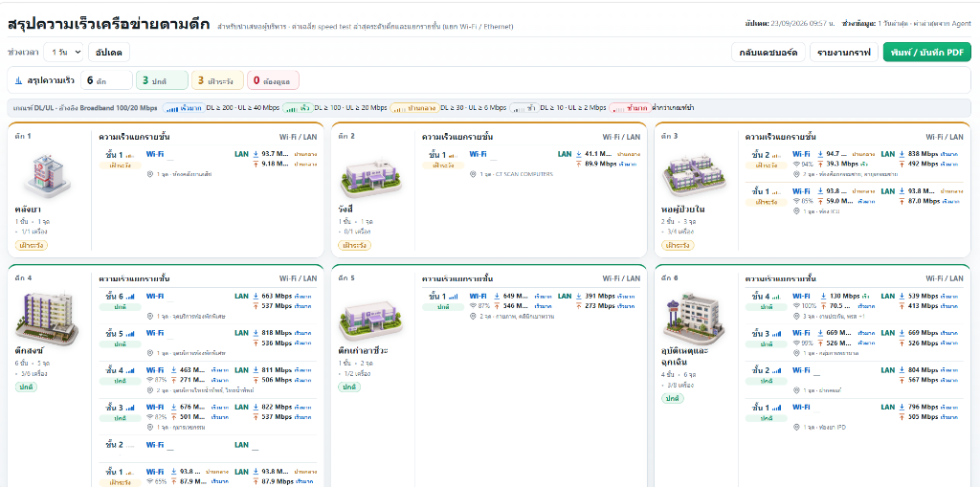Click the เฝ้าระวัง status badge under รังสี

click(x=354, y=245)
